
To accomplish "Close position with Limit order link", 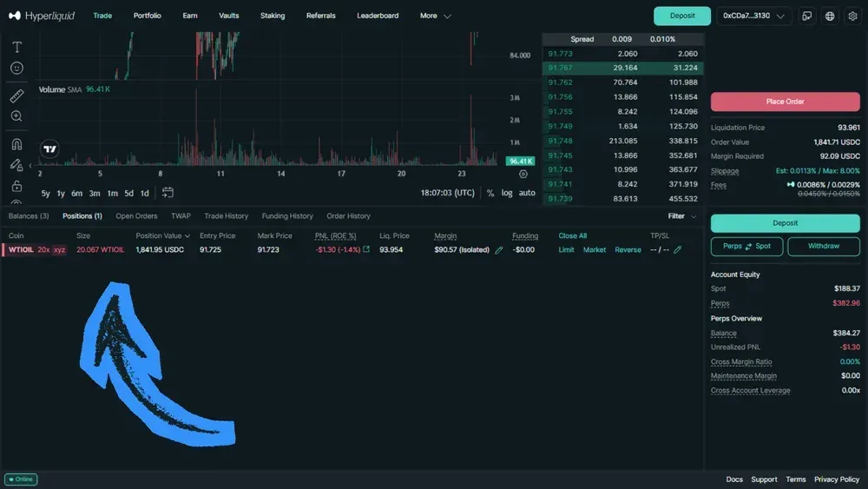I will coord(566,250).
